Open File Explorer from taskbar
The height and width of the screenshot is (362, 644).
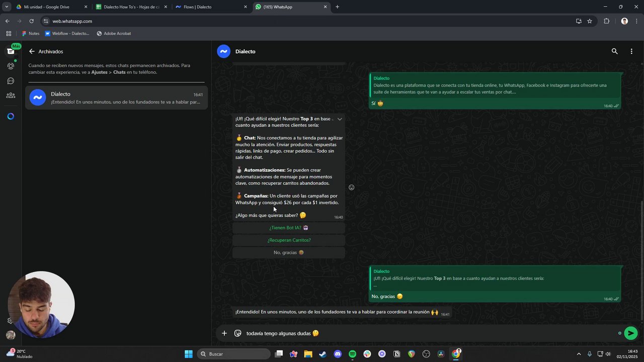308,354
